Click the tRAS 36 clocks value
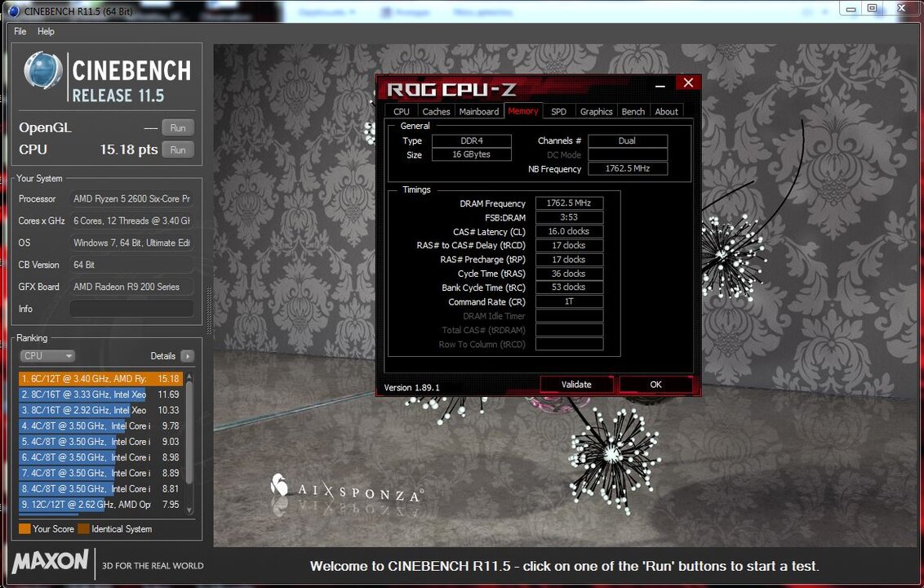 (x=569, y=274)
